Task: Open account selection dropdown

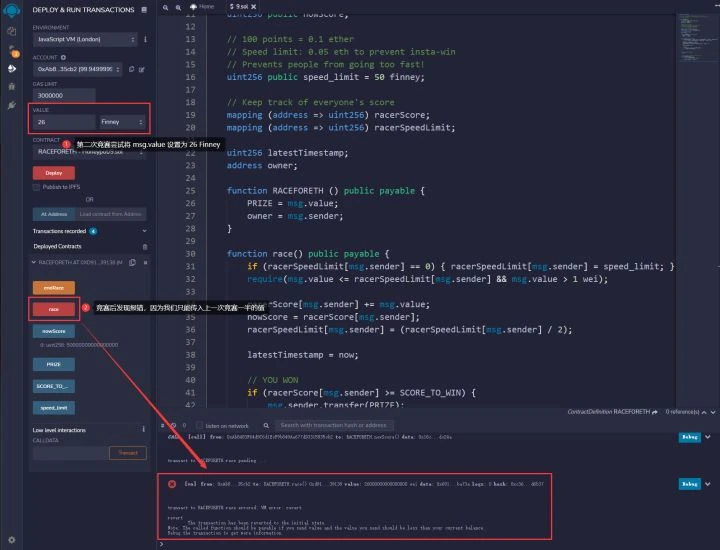Action: click(x=77, y=69)
